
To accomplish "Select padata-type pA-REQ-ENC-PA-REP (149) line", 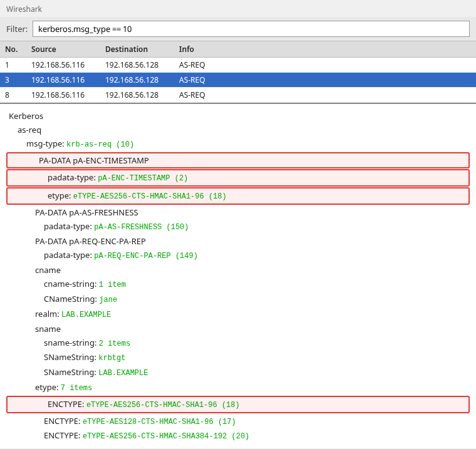I will [x=120, y=255].
